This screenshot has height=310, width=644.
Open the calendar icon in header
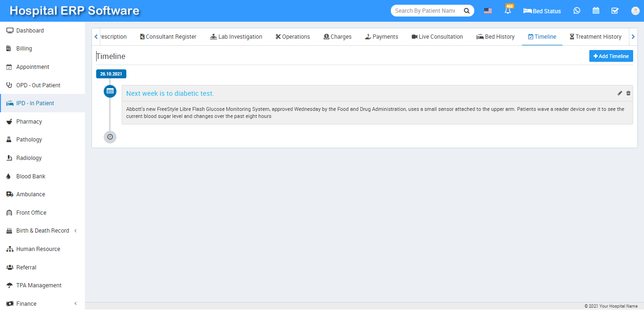click(x=596, y=11)
